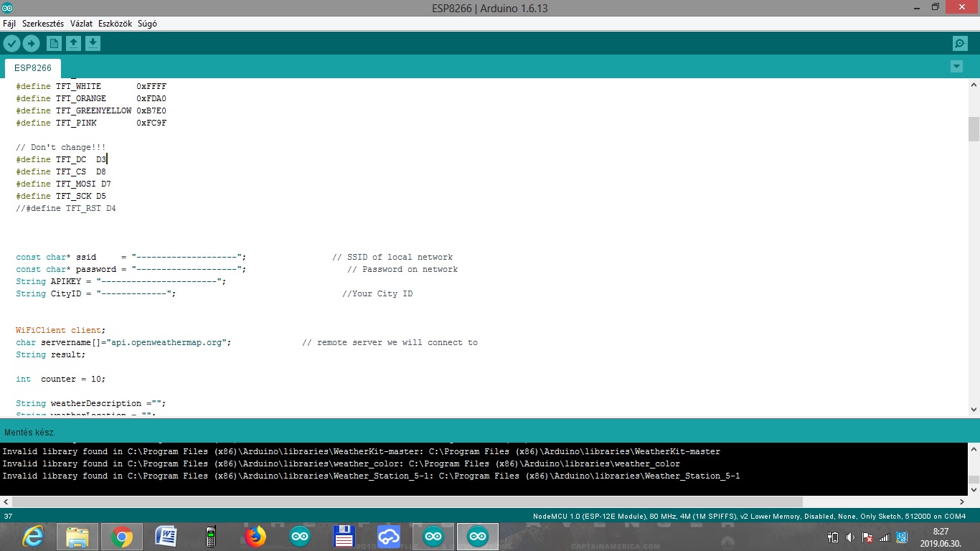Open the Eszközök menu
Viewport: 980px width, 551px height.
(x=115, y=24)
